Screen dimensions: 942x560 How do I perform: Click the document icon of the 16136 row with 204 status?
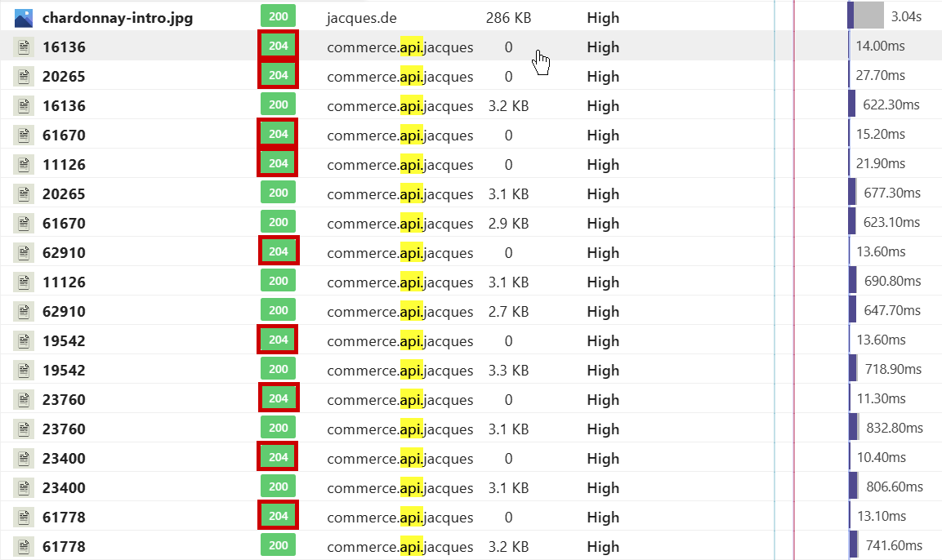click(x=24, y=47)
